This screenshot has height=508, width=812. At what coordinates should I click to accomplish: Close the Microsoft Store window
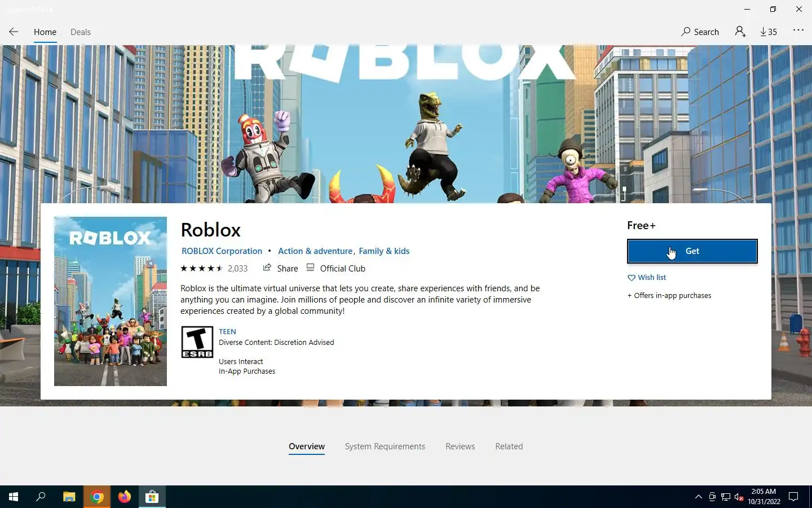(x=799, y=9)
